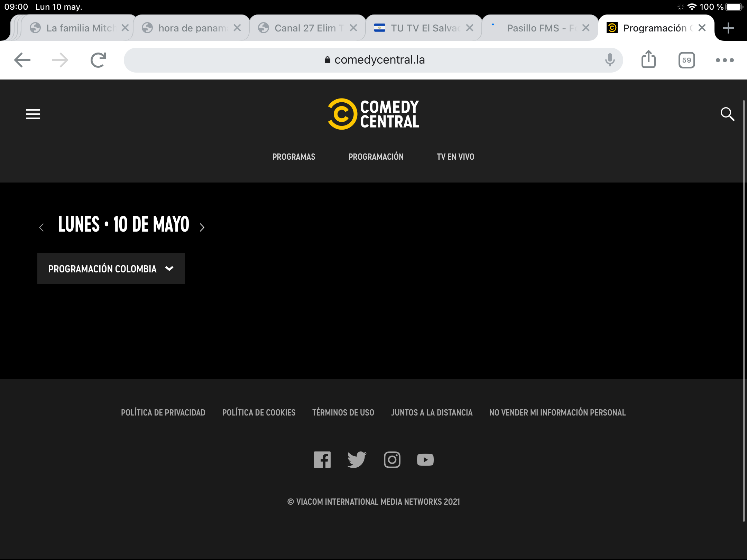Open the share sheet icon

point(648,59)
